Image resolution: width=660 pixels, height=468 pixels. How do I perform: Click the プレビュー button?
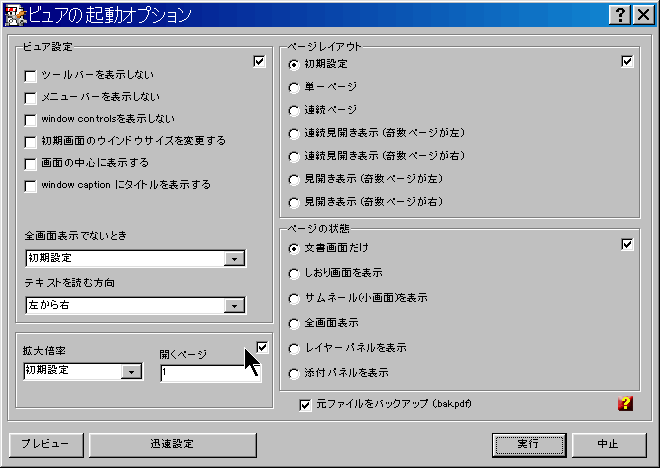46,445
